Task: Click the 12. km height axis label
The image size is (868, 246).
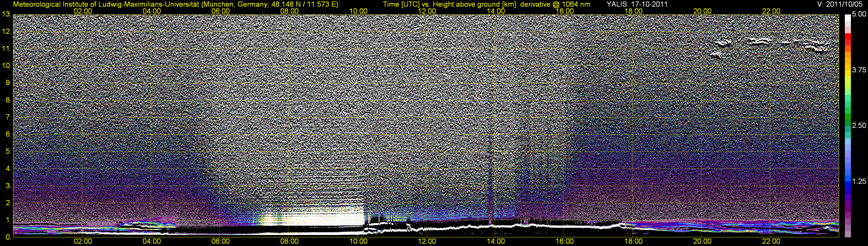Action: pos(6,32)
